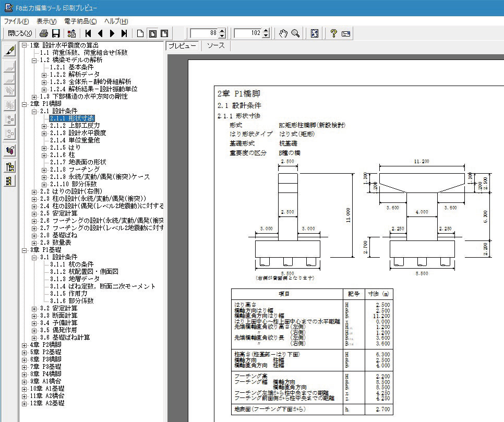
Task: Select 1.1 荷重係数、荷重組合せ係数 item
Action: click(x=83, y=52)
